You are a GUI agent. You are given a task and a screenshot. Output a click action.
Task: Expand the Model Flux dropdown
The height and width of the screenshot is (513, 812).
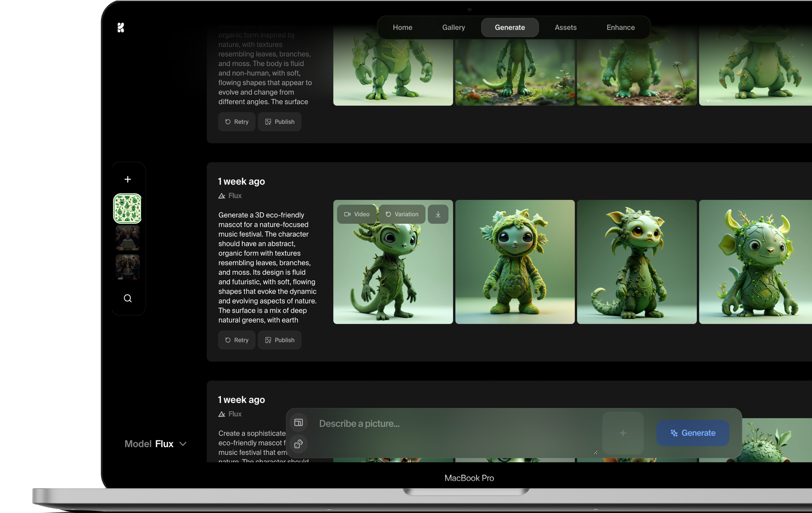pyautogui.click(x=155, y=444)
